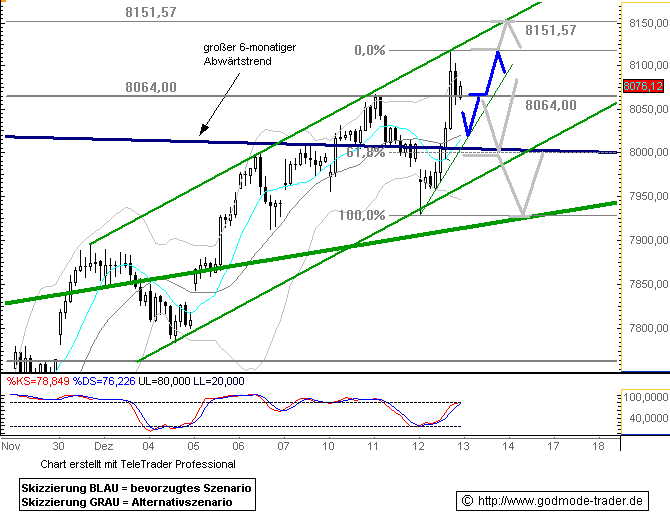Click the LL=20,000 lower limit text

pos(219,381)
